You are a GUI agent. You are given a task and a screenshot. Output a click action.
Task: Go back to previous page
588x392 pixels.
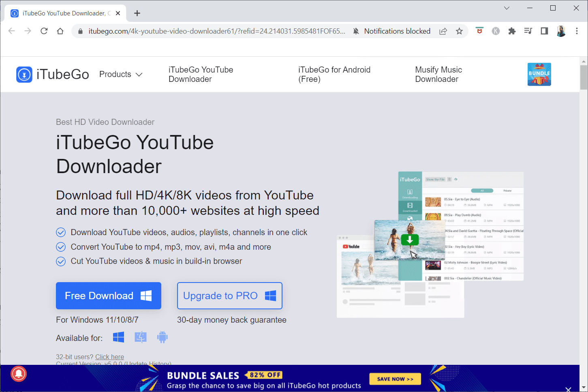tap(11, 31)
